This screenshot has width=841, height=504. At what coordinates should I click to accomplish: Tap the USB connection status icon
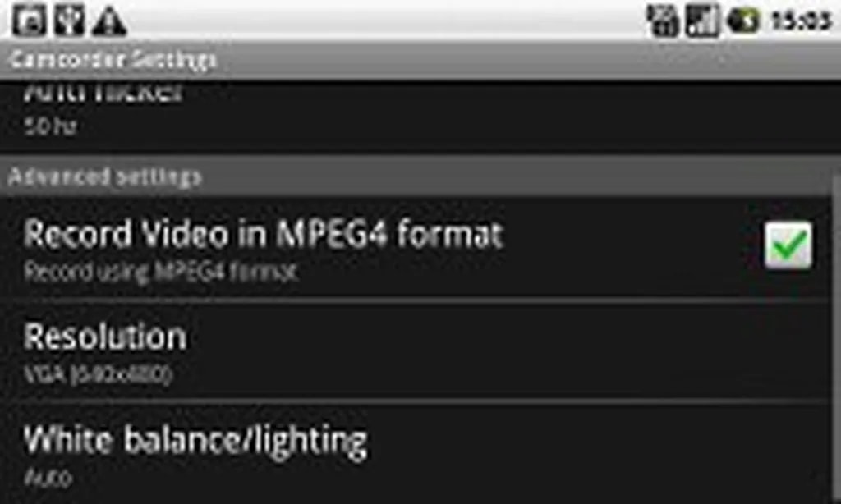click(x=69, y=21)
